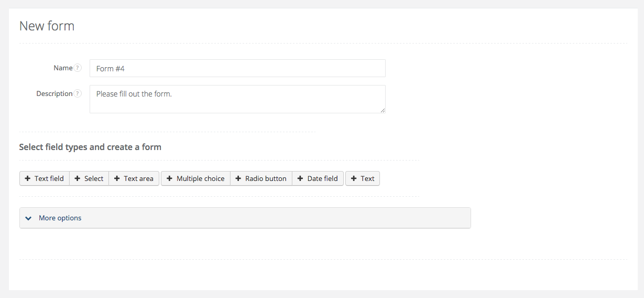This screenshot has width=644, height=298.
Task: Click the Date field button label
Action: [x=322, y=178]
